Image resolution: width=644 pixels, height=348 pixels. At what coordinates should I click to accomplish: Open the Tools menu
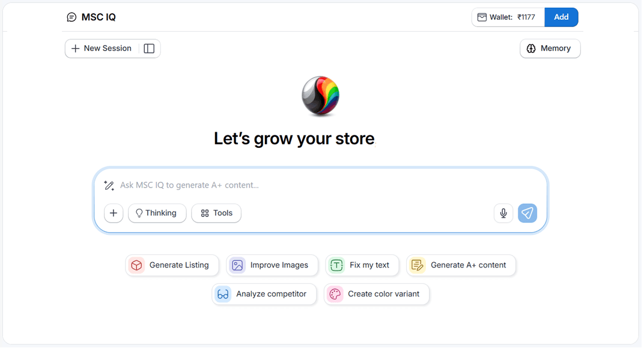click(216, 213)
